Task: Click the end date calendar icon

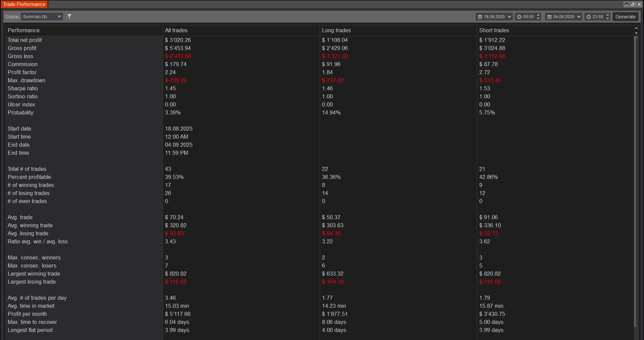Action: [549, 17]
